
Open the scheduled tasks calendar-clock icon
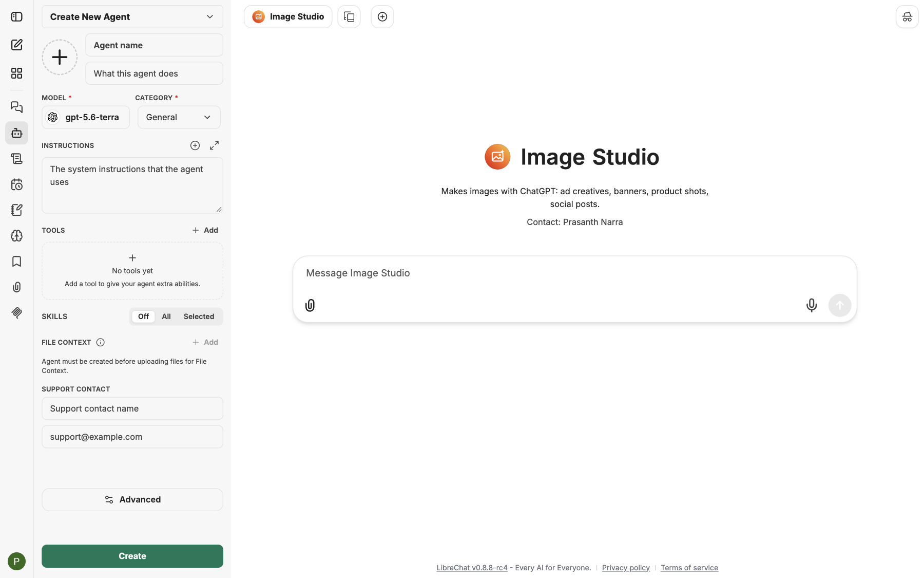click(16, 184)
